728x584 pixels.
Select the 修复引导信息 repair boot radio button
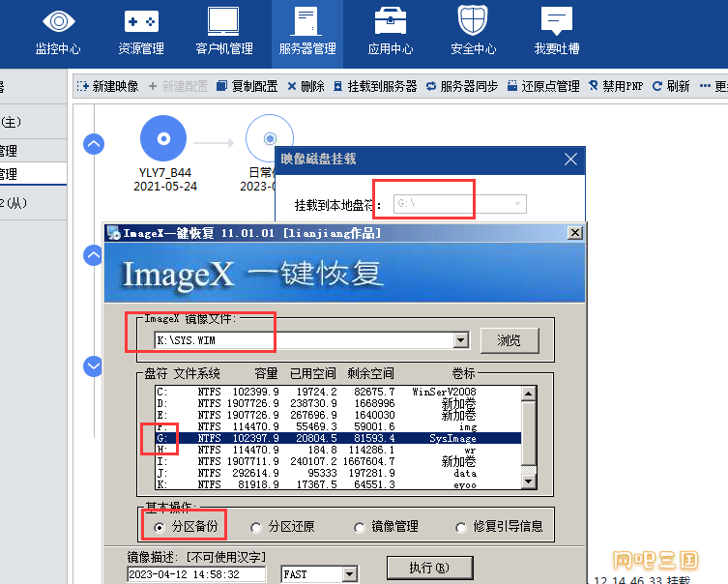461,528
